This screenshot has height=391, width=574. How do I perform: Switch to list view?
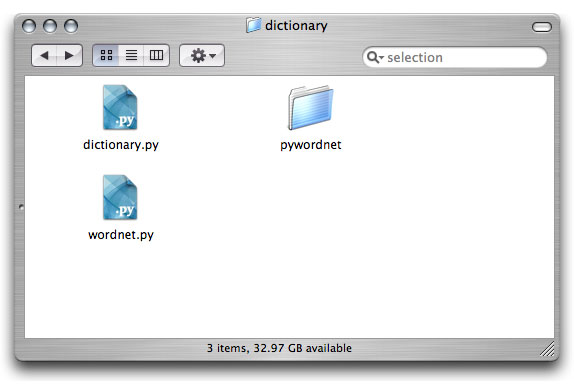pos(131,56)
